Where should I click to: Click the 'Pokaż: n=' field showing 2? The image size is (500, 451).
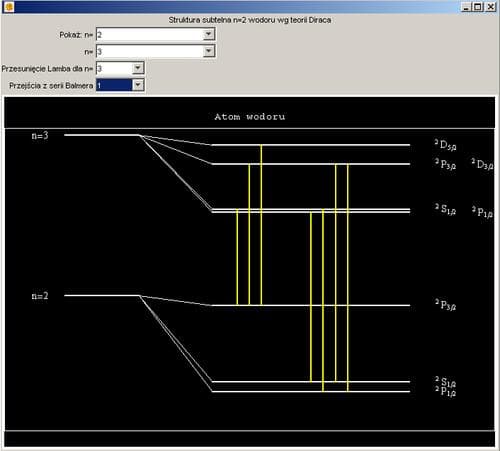[150, 34]
